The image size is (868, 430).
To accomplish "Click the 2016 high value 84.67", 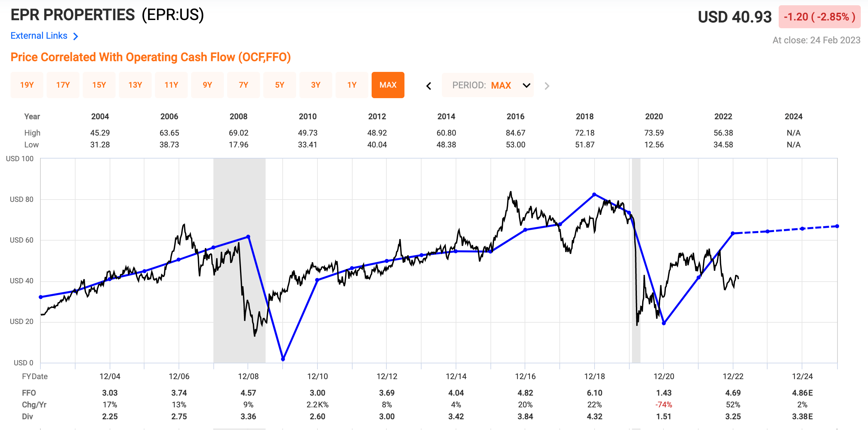I will [515, 133].
